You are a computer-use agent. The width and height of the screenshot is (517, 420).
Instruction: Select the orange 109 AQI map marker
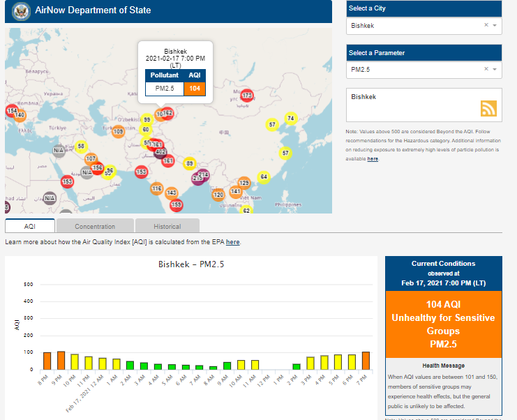tap(119, 131)
